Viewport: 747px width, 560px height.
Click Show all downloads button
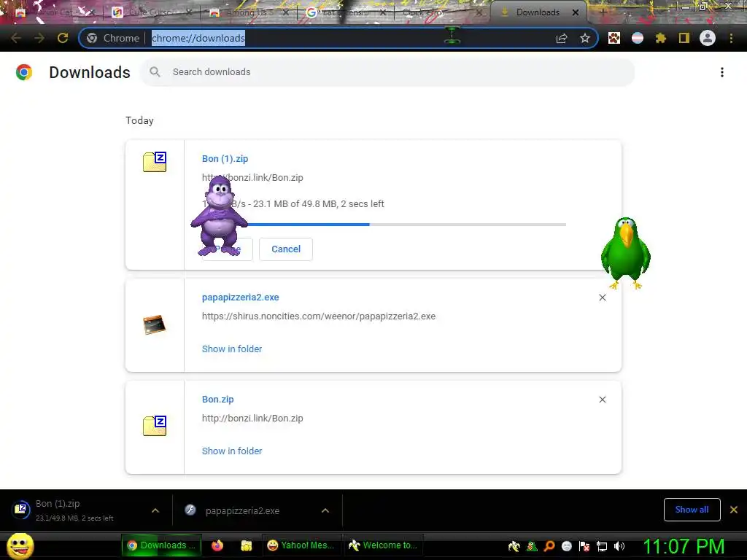pyautogui.click(x=692, y=510)
